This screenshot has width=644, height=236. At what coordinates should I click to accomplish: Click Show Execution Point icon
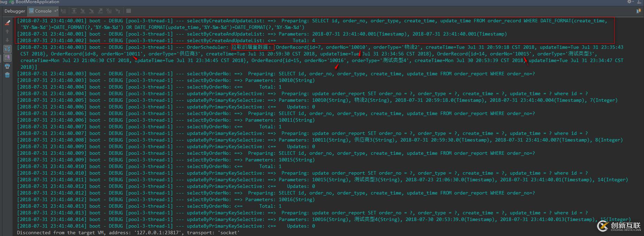(63, 11)
